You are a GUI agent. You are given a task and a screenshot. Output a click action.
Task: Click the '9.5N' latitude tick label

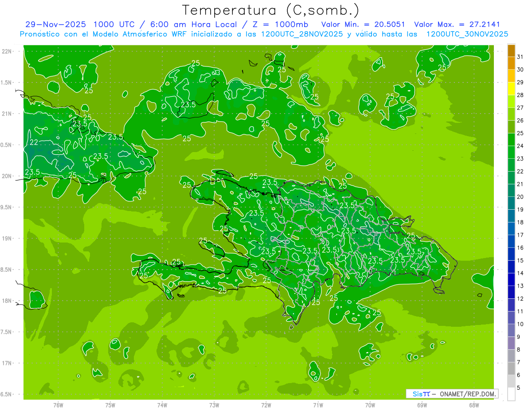6,207
